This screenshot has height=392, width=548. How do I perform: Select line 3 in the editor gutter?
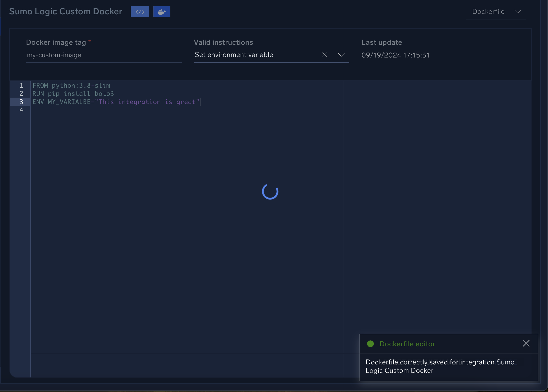coord(21,102)
